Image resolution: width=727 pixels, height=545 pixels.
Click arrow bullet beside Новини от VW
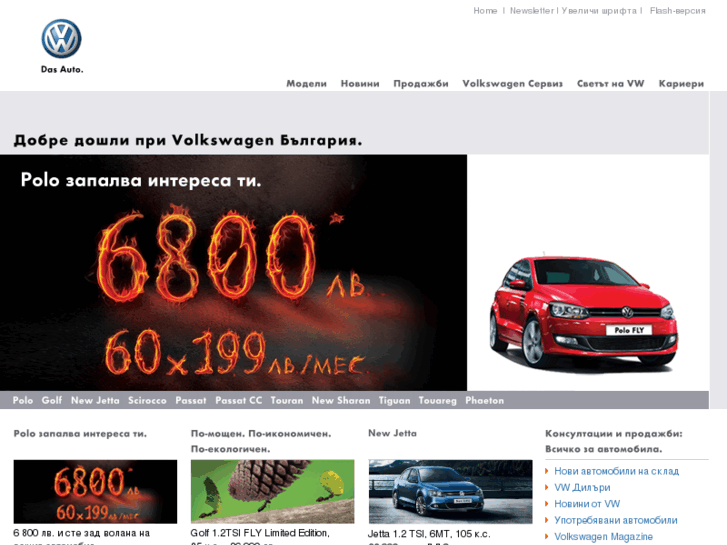[x=547, y=504]
